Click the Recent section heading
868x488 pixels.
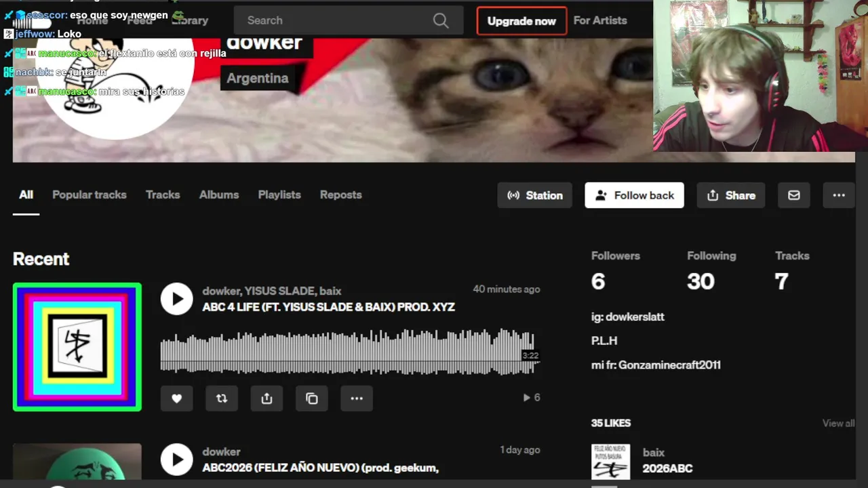click(x=41, y=259)
